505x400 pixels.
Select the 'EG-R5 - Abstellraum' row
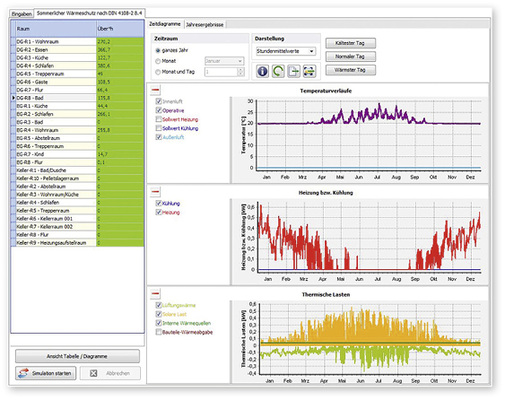click(77, 138)
